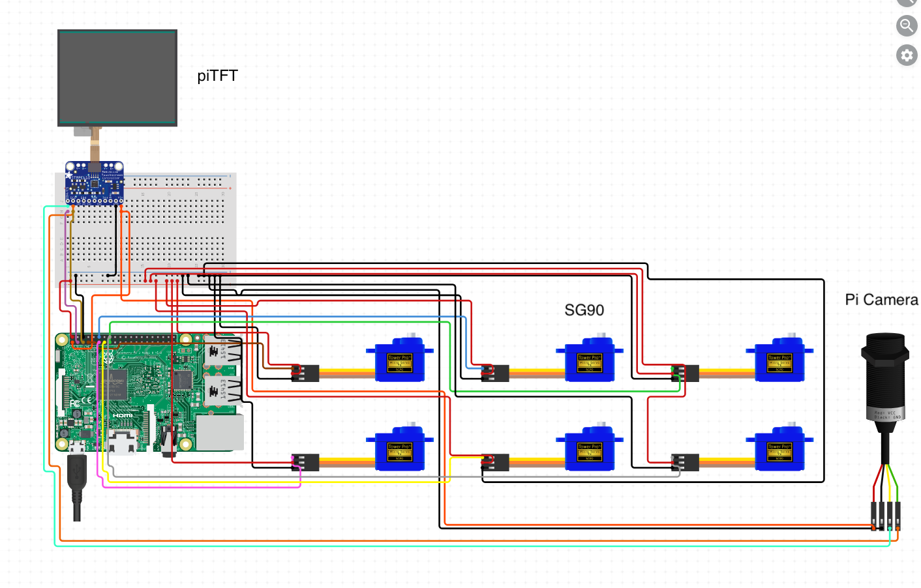Click the "Pi Camera" text label

[x=881, y=300]
